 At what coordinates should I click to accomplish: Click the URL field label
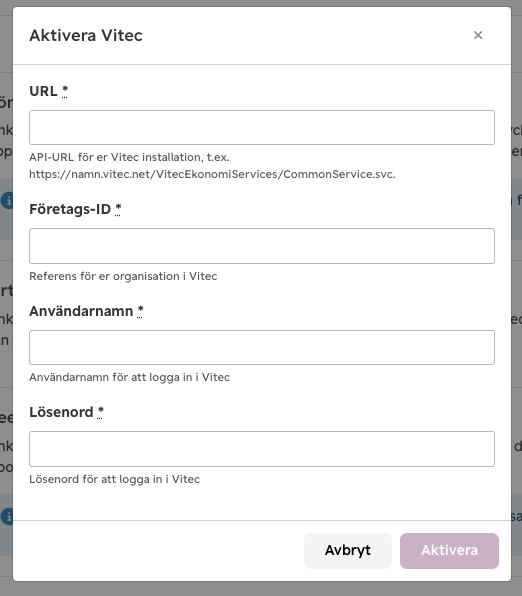point(43,91)
